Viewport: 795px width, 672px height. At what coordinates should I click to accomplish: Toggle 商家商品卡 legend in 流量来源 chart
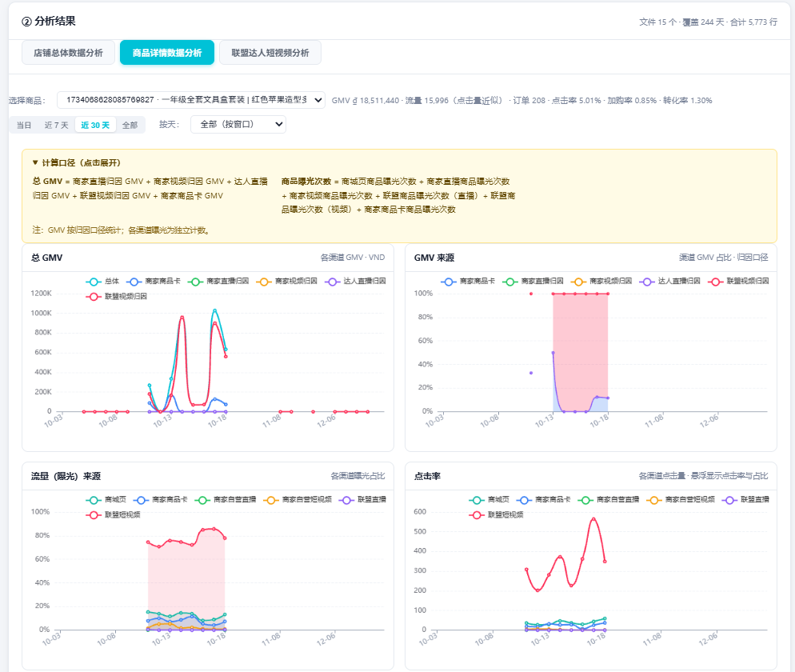(160, 500)
